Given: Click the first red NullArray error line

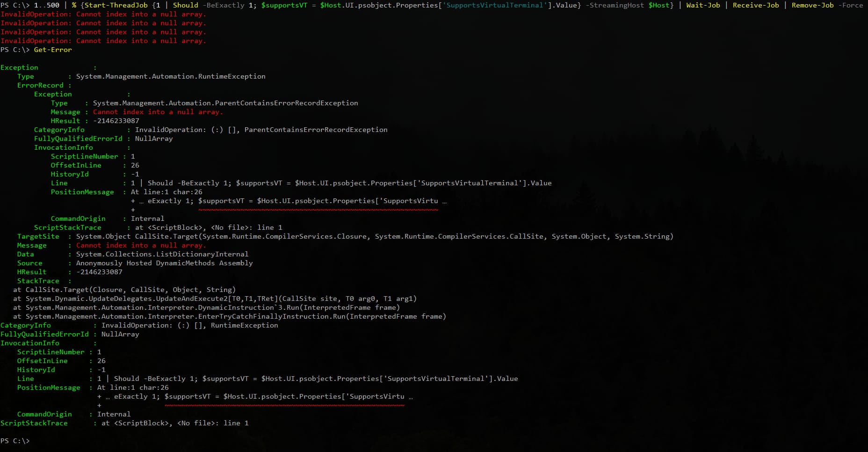Looking at the screenshot, I should click(x=103, y=14).
